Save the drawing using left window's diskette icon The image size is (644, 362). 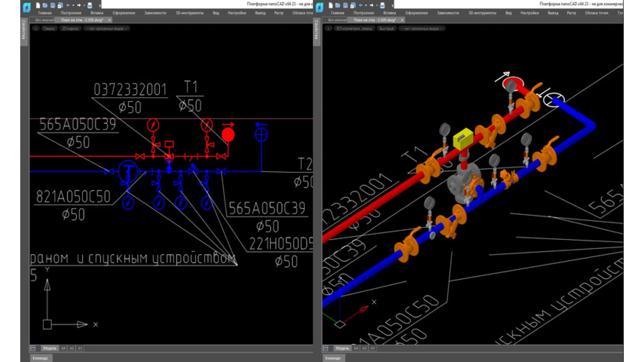(x=53, y=5)
